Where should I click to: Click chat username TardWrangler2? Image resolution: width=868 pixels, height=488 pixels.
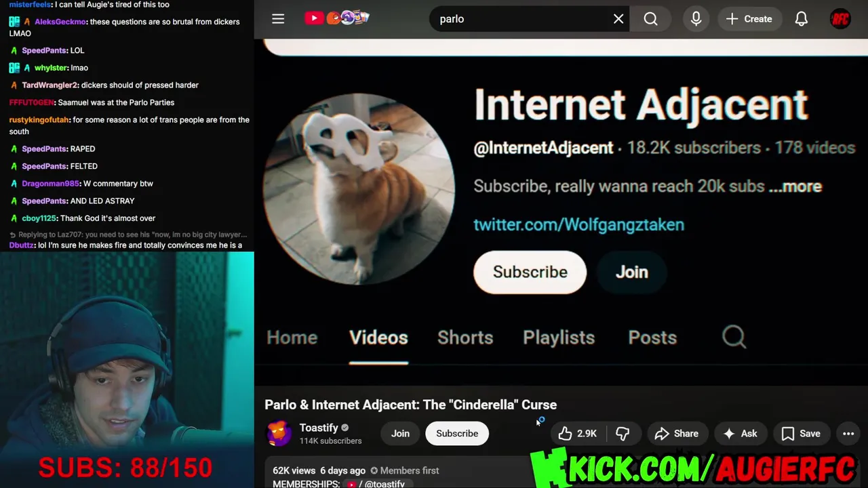[50, 85]
